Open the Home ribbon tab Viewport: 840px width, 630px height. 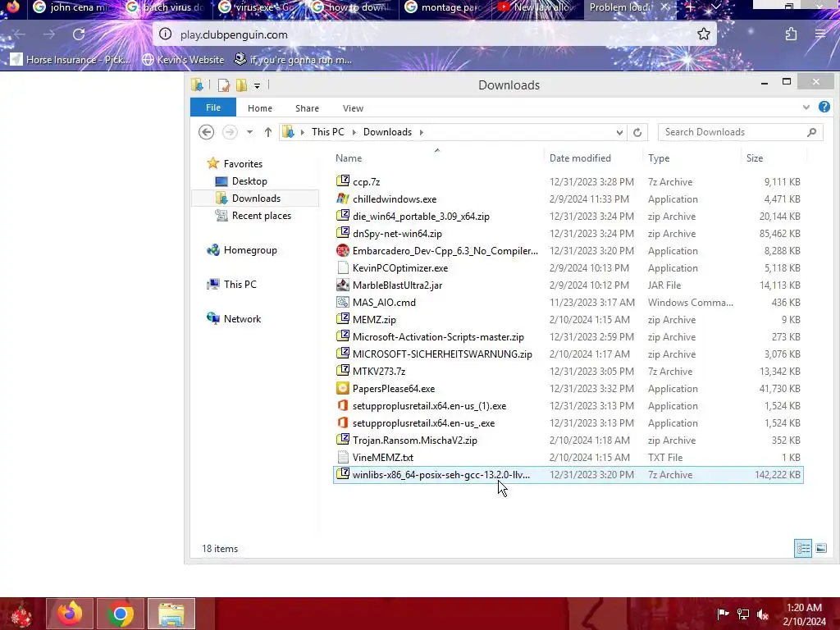(x=260, y=108)
